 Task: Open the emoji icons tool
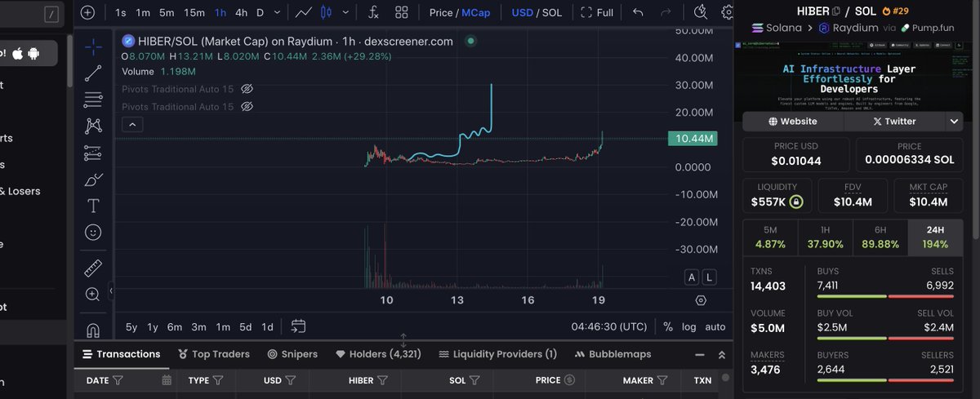coord(93,233)
